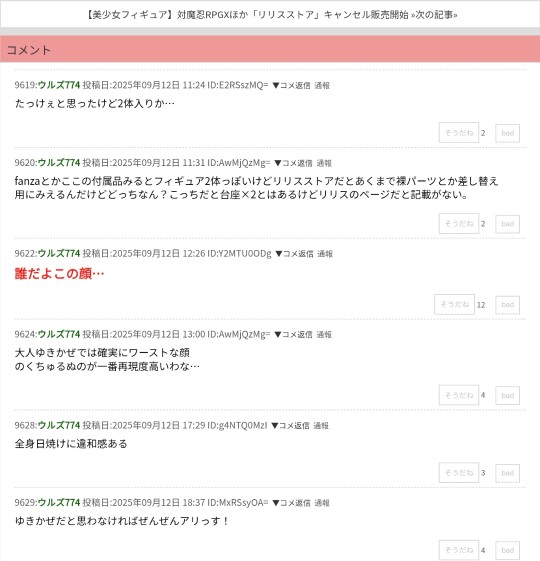
Task: Select username ウルズ774 on comment 9629
Action: [59, 502]
